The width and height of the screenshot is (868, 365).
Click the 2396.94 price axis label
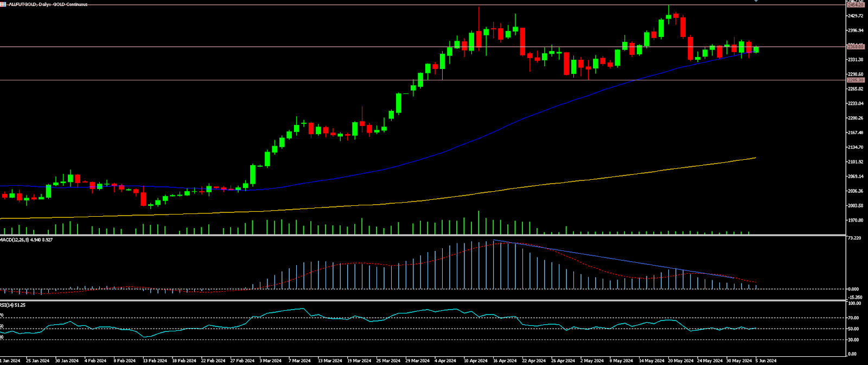coord(856,30)
